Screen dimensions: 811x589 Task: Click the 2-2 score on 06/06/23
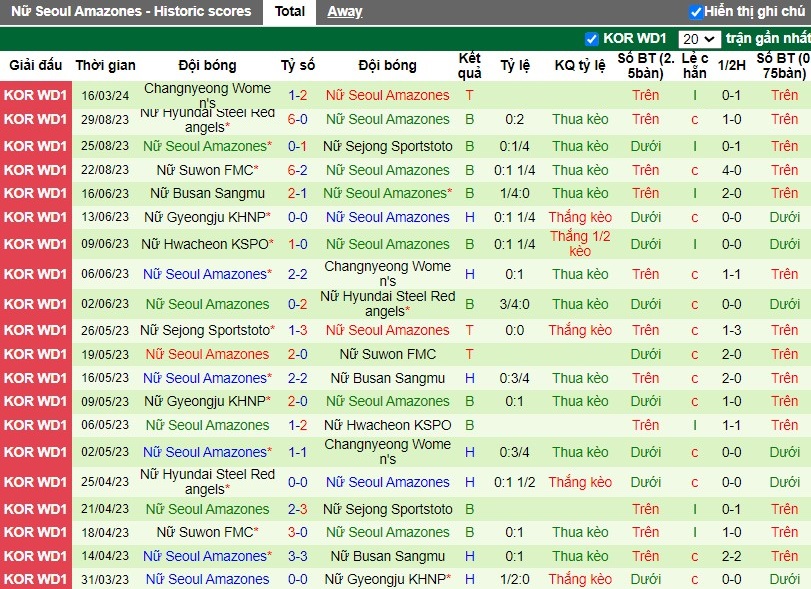pos(297,274)
